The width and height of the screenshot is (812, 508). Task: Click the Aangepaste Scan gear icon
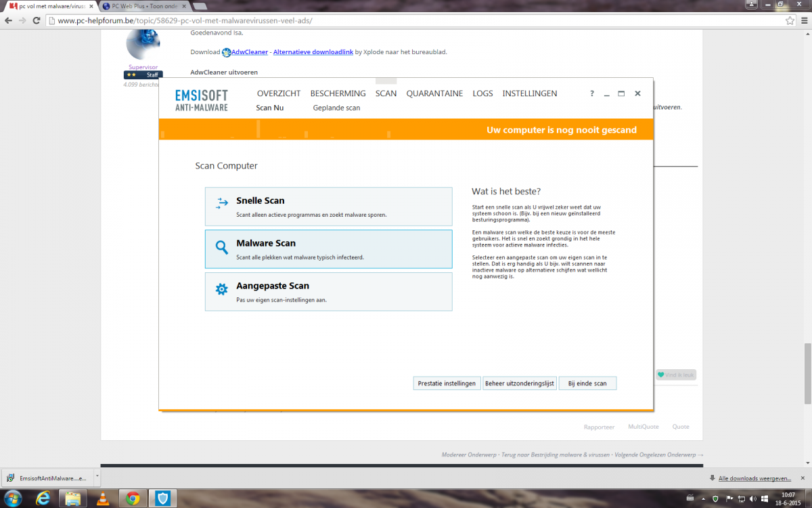pyautogui.click(x=222, y=290)
